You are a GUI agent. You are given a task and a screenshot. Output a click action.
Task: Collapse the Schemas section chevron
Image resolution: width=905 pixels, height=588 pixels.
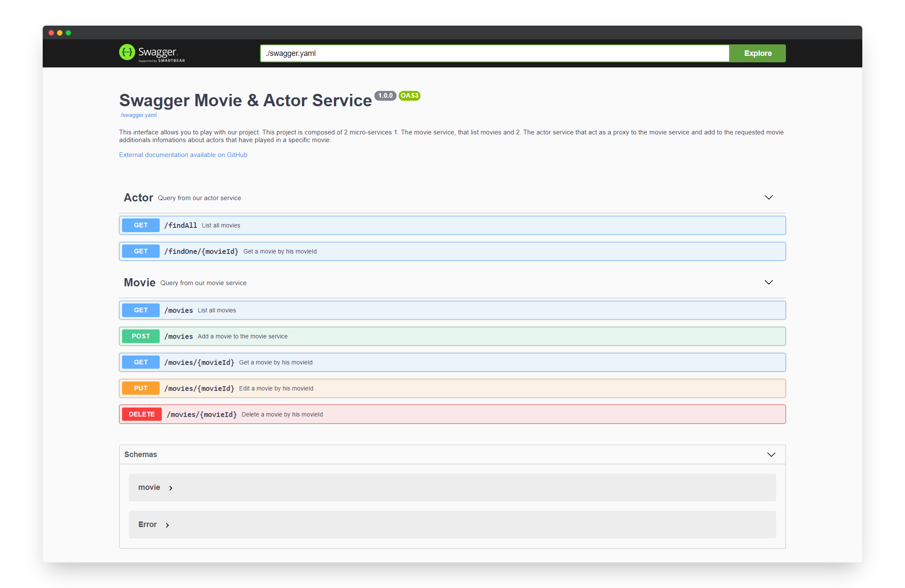771,454
